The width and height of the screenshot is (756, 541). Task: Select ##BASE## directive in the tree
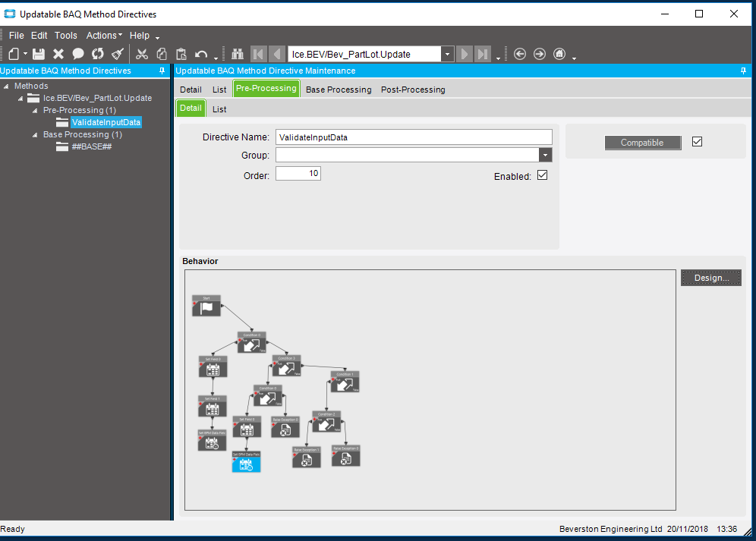coord(92,146)
